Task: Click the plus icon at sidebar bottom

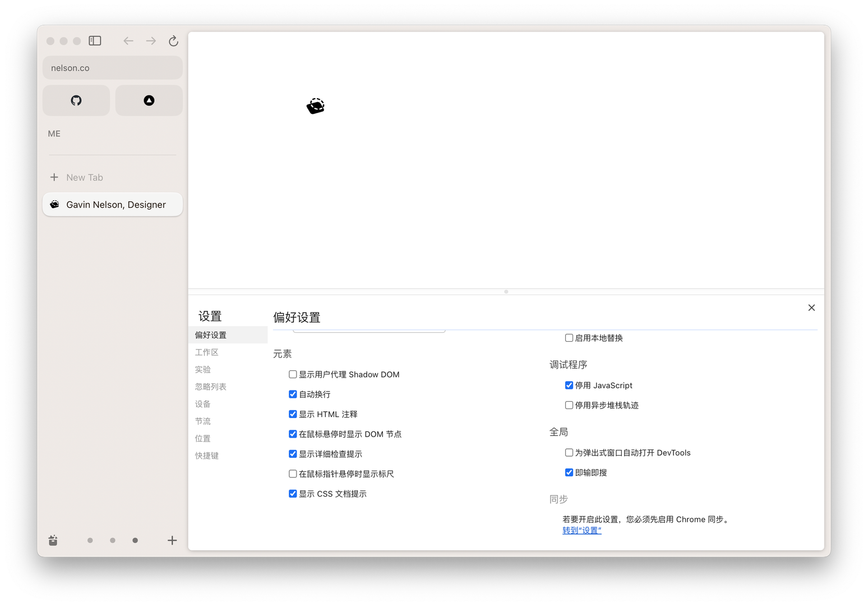Action: tap(172, 540)
